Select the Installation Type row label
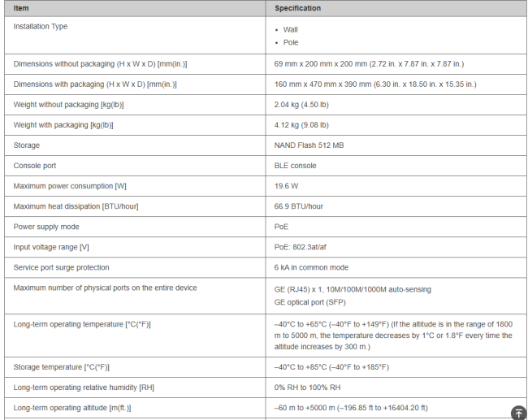This screenshot has width=528, height=420. coord(41,27)
